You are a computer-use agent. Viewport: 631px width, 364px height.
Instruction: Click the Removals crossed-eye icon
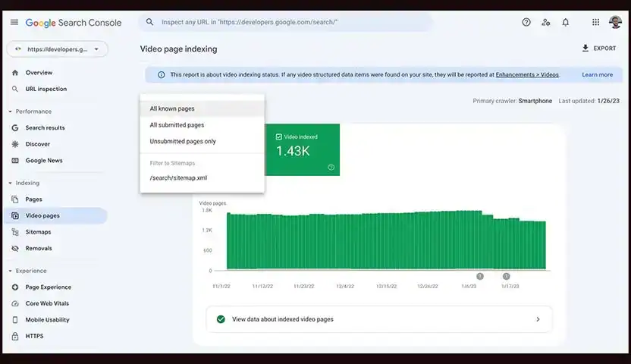(x=15, y=249)
